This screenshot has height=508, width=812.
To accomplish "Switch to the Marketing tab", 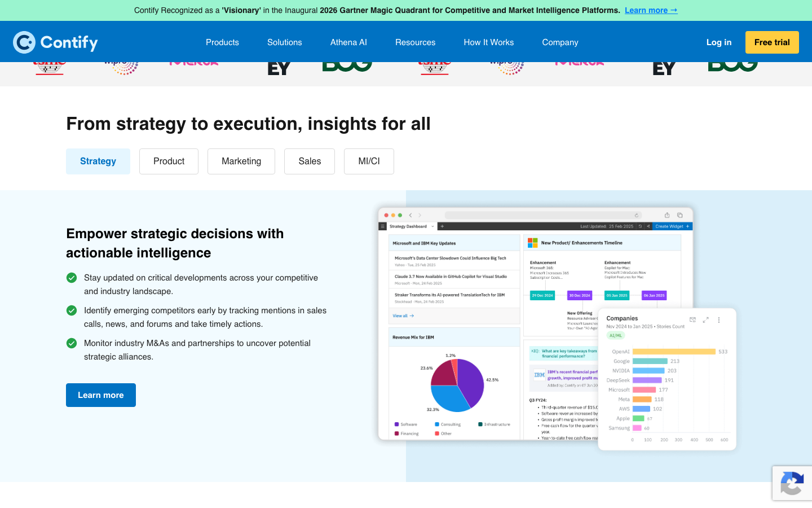I will pos(241,161).
